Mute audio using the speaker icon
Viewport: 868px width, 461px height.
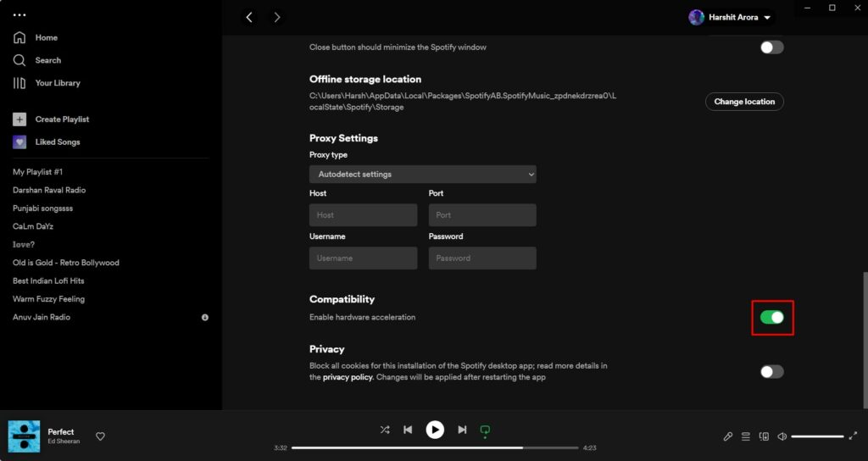click(x=782, y=436)
